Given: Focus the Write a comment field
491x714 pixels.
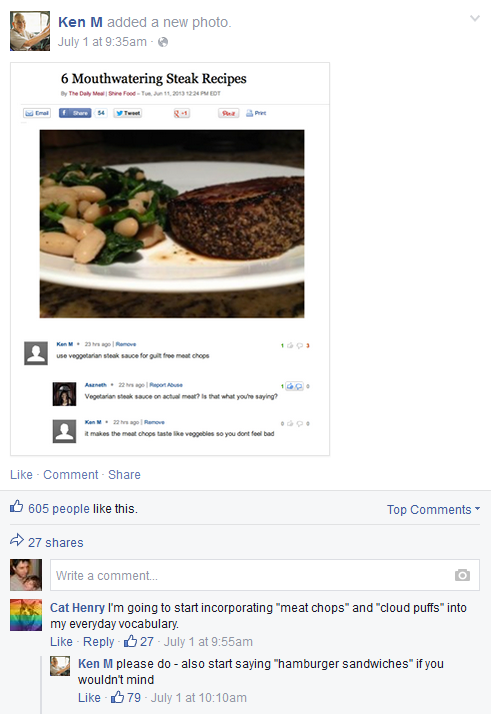Looking at the screenshot, I should click(265, 575).
